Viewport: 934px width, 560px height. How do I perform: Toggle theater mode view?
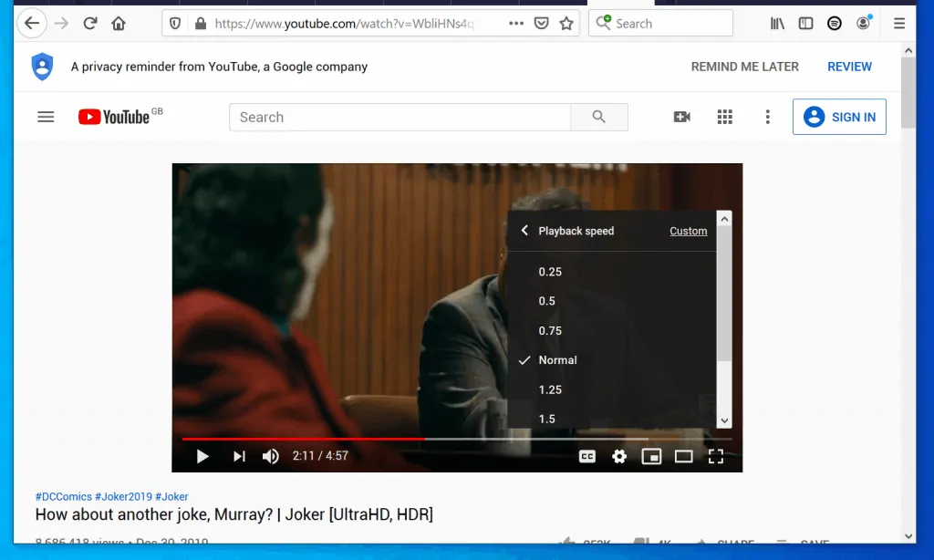pos(684,456)
